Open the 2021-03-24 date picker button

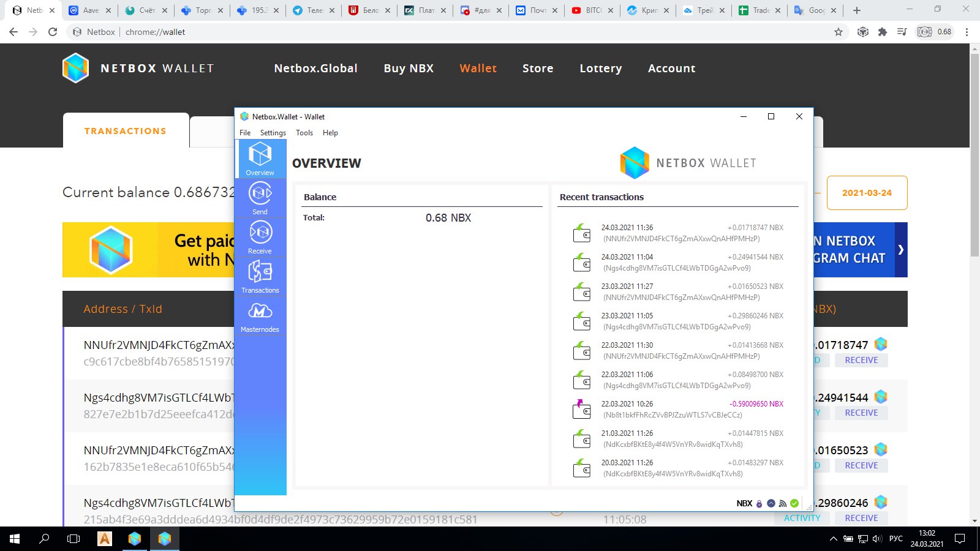click(x=867, y=193)
